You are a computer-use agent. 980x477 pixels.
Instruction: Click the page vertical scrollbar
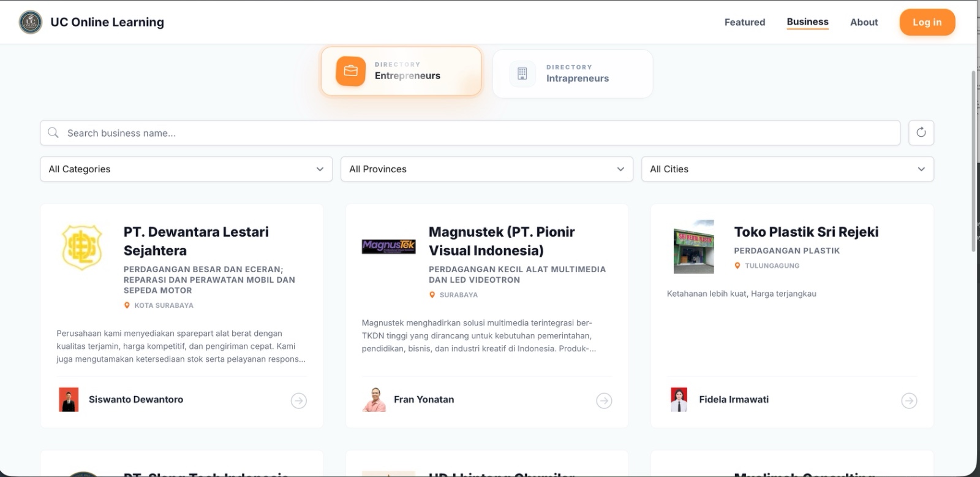(974, 161)
